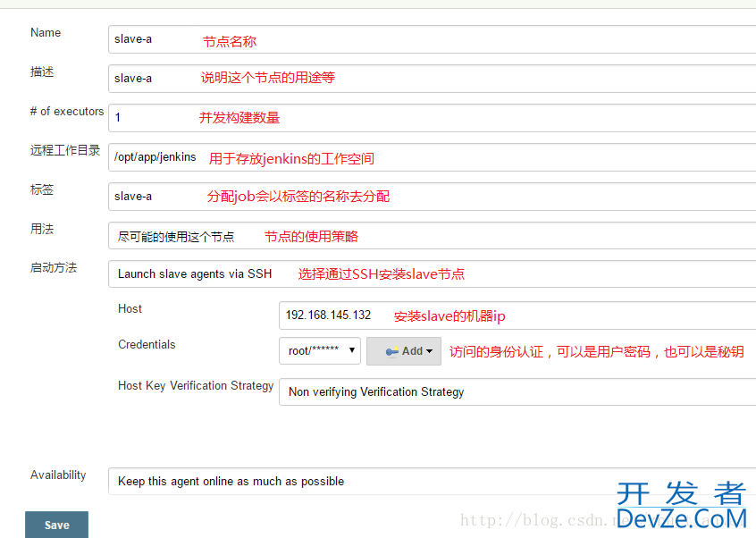Image resolution: width=756 pixels, height=538 pixels.
Task: Click the Host IP address field
Action: [517, 315]
